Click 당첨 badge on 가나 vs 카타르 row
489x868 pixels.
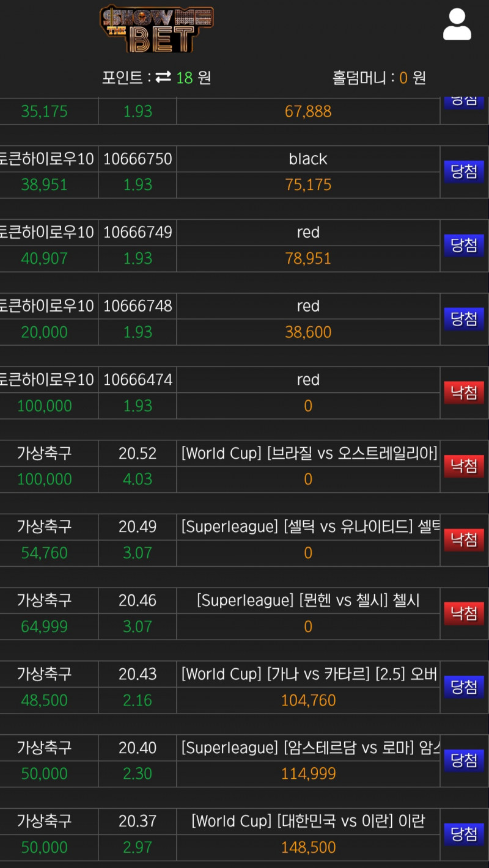(x=464, y=687)
